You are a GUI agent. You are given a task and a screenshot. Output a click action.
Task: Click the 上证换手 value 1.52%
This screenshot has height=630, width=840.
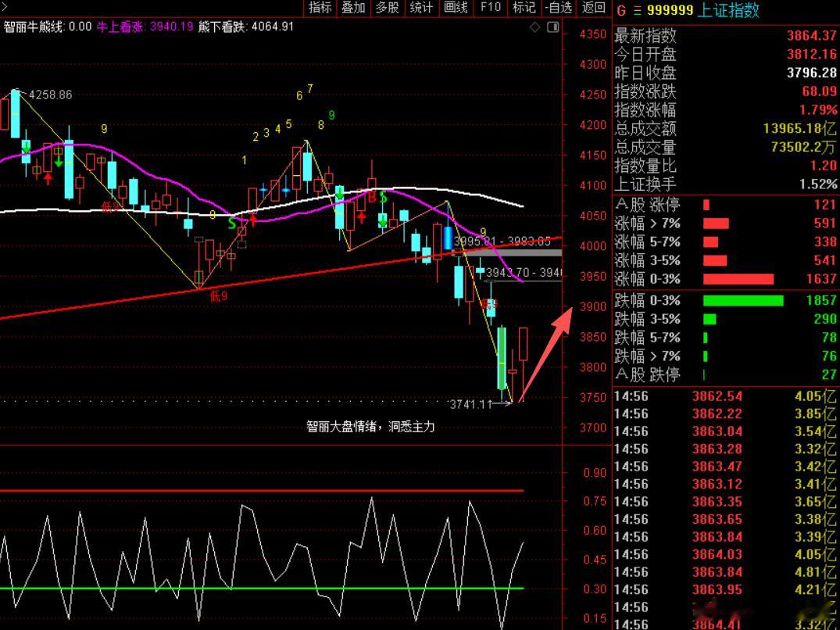tap(818, 184)
